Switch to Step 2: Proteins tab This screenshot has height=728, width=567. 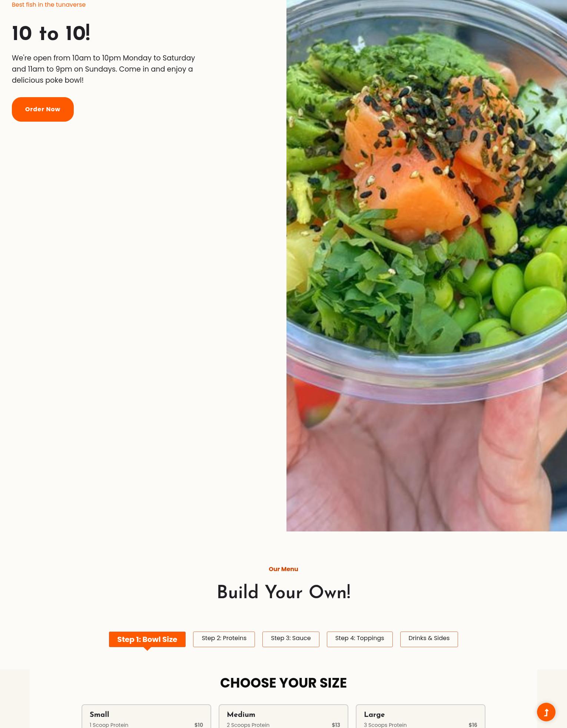pyautogui.click(x=224, y=639)
